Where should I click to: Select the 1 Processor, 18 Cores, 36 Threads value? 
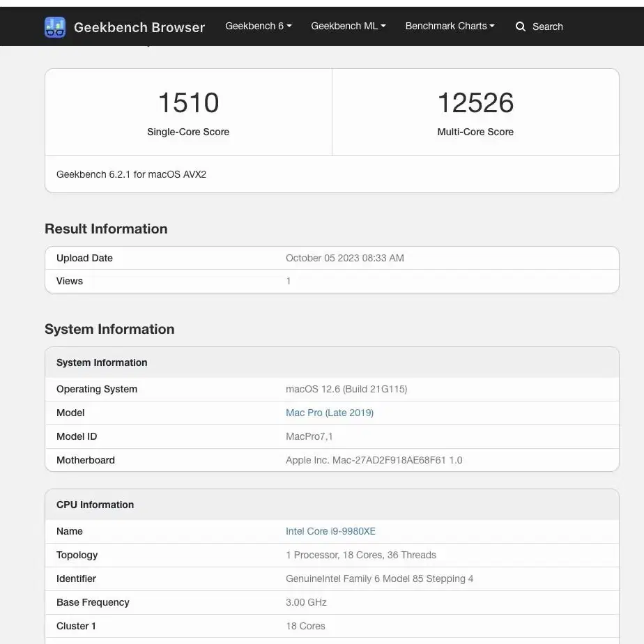[x=360, y=555]
